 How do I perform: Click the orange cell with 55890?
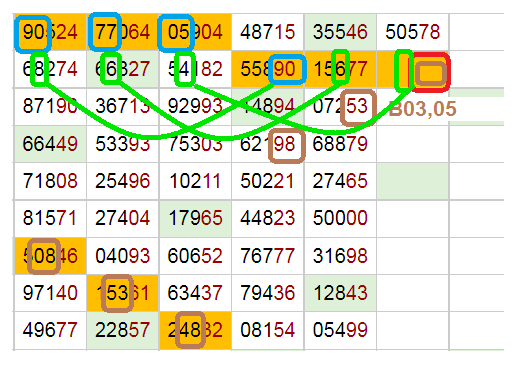[268, 69]
